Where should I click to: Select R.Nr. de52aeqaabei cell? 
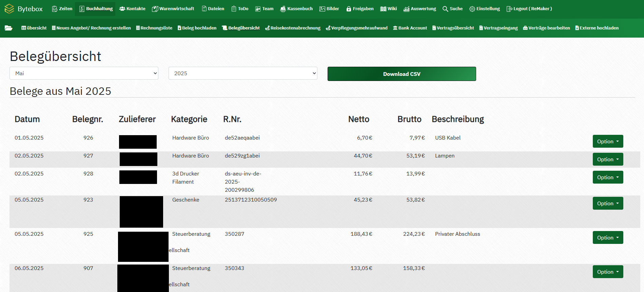242,138
